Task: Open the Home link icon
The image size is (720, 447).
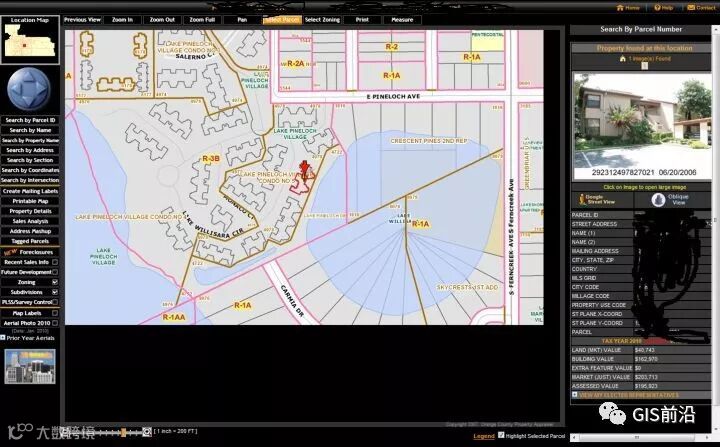Action: coord(620,8)
